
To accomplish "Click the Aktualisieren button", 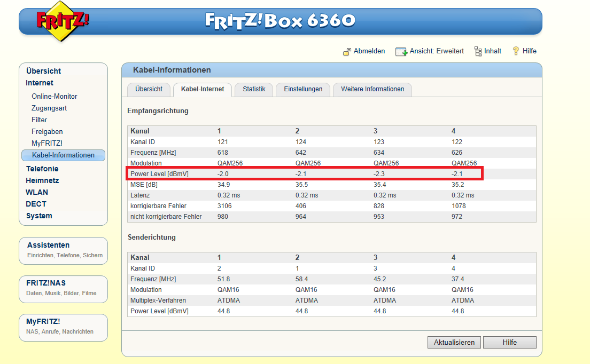I will pos(454,342).
